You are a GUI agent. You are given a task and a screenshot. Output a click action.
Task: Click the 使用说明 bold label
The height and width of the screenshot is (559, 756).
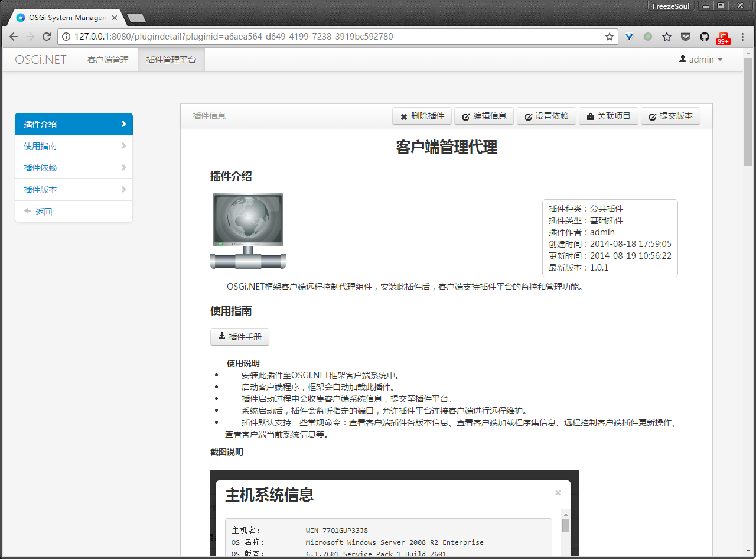pos(243,363)
